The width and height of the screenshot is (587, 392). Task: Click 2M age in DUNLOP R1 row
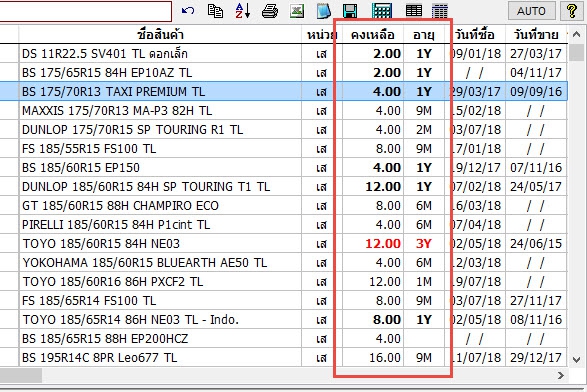tap(424, 130)
